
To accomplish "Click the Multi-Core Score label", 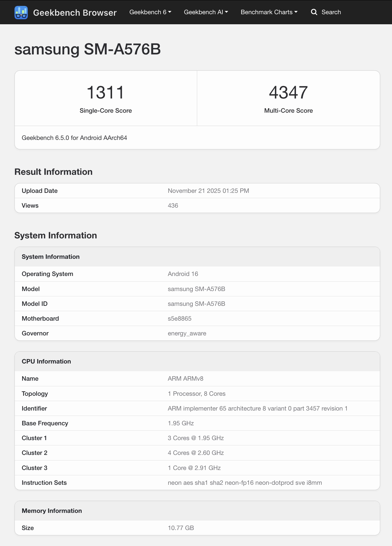I will [288, 111].
